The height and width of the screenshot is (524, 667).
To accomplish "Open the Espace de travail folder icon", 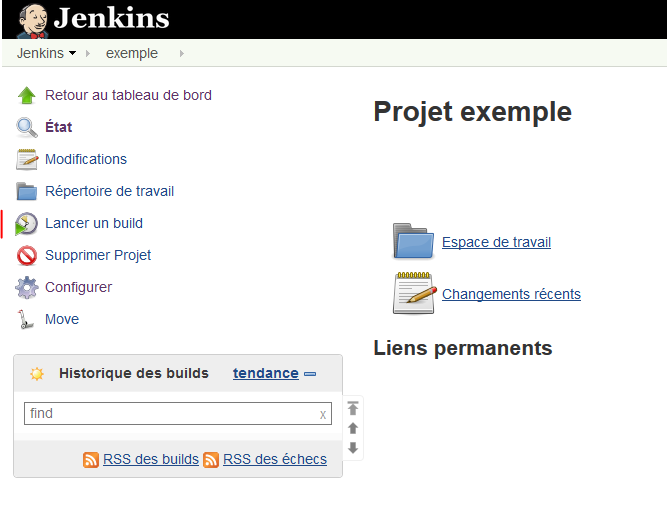I will click(x=413, y=241).
